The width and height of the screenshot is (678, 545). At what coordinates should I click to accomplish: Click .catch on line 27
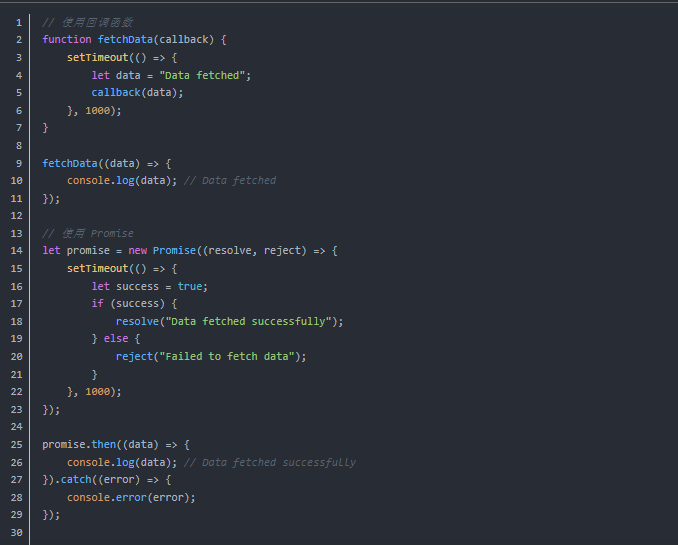pos(73,480)
